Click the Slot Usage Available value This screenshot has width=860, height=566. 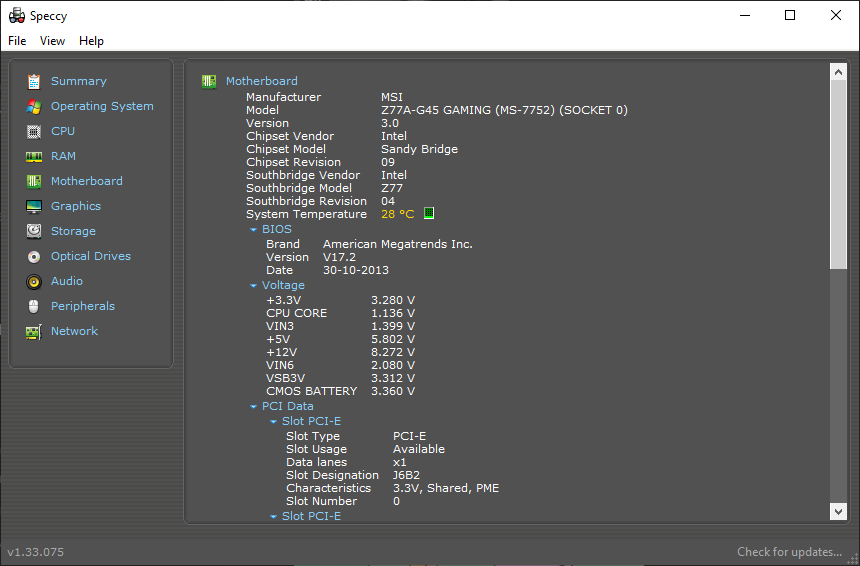tap(419, 449)
